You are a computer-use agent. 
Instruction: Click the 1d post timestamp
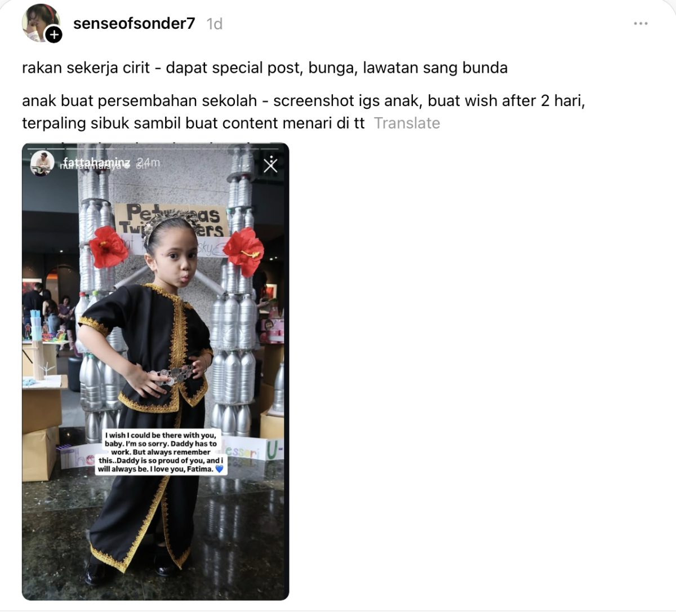(x=214, y=24)
